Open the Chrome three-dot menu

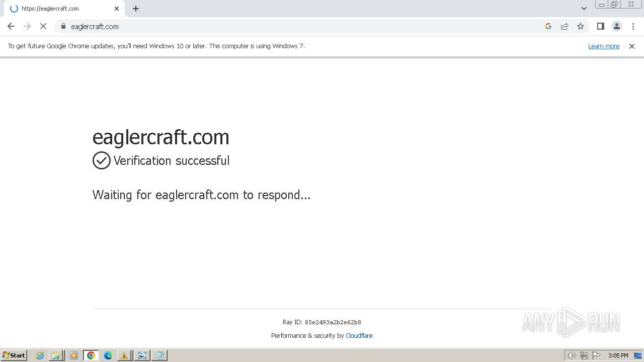[633, 26]
